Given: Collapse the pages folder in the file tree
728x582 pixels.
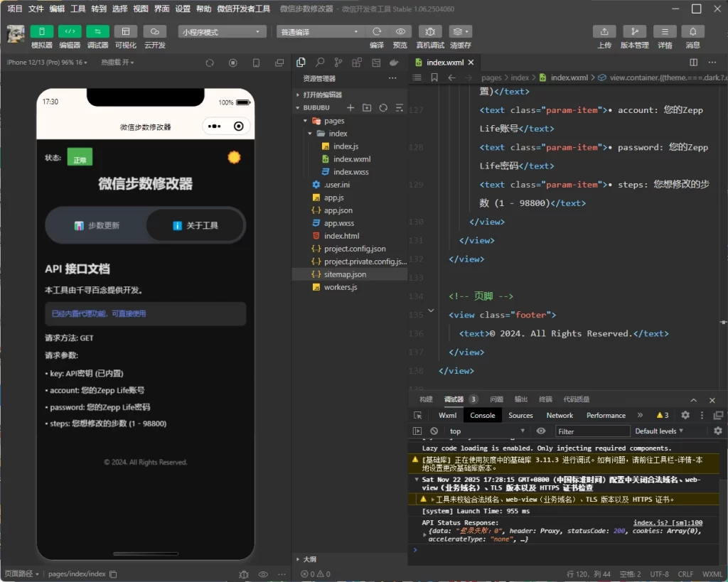Looking at the screenshot, I should point(304,120).
